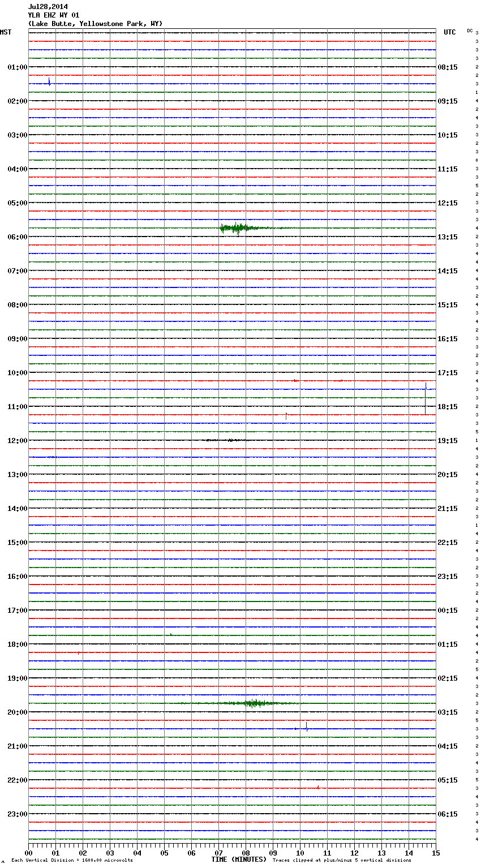
Task: Click the 11:15 UTC time label
Action: [x=448, y=169]
